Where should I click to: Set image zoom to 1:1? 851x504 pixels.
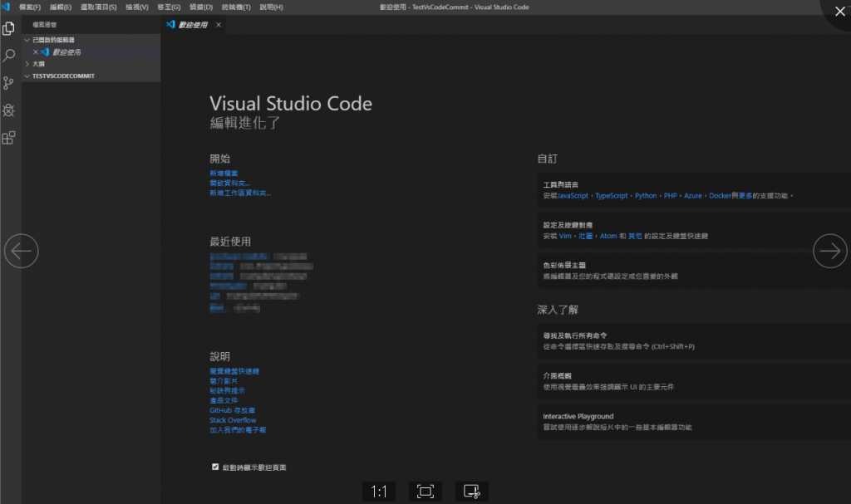[x=379, y=492]
